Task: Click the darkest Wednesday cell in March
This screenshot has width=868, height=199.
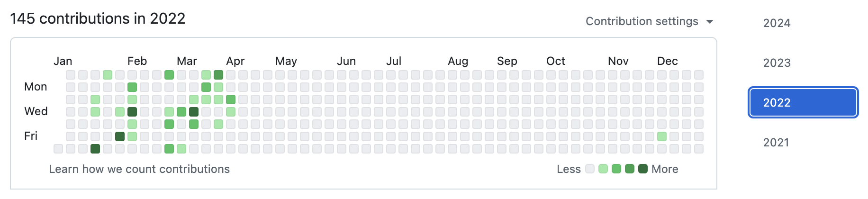Action: (194, 112)
